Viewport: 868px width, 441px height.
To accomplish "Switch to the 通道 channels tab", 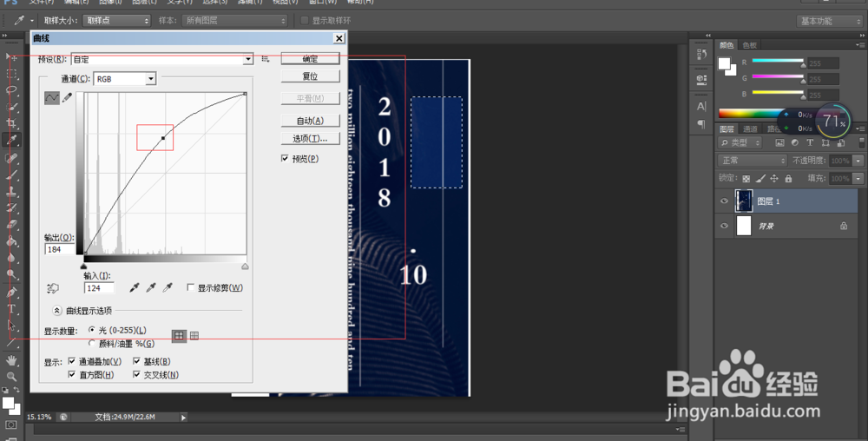I will click(x=750, y=129).
